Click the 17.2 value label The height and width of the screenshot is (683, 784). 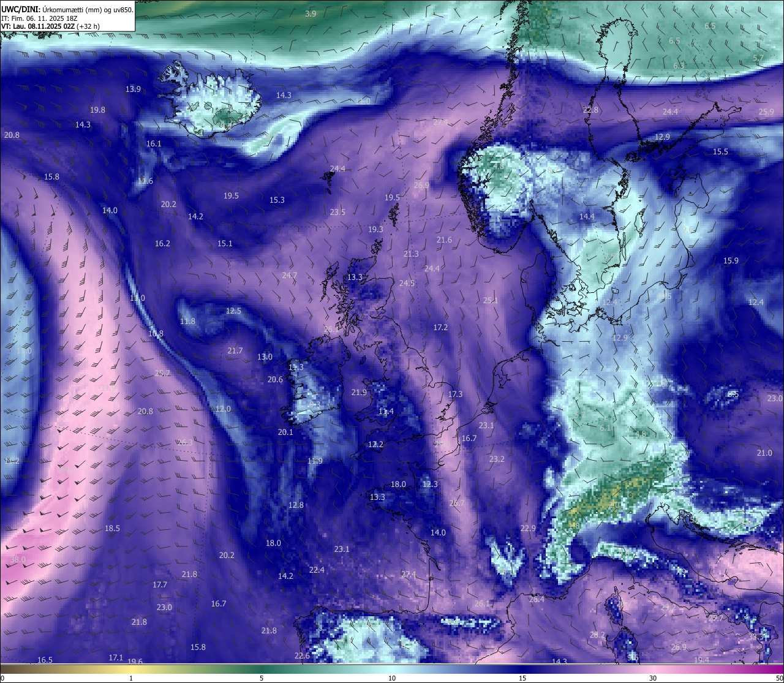440,327
